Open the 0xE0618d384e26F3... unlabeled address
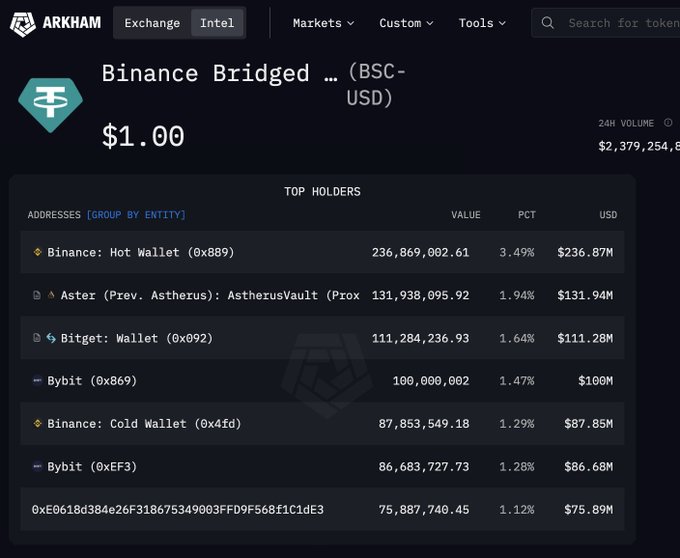680x558 pixels. point(178,509)
